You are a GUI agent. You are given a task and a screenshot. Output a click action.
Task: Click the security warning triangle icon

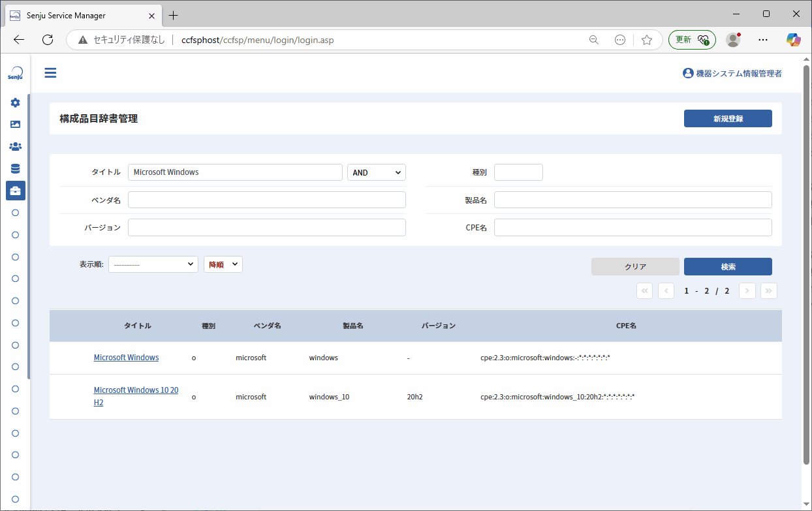[83, 40]
